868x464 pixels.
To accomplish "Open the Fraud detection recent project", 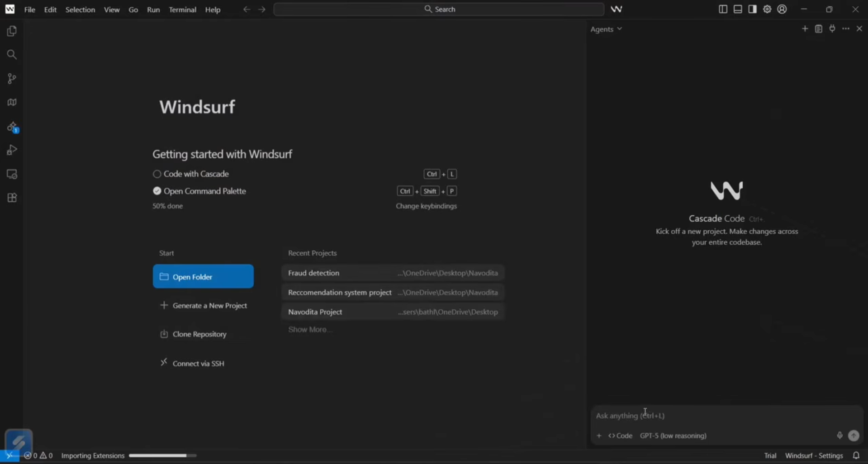I will point(393,273).
